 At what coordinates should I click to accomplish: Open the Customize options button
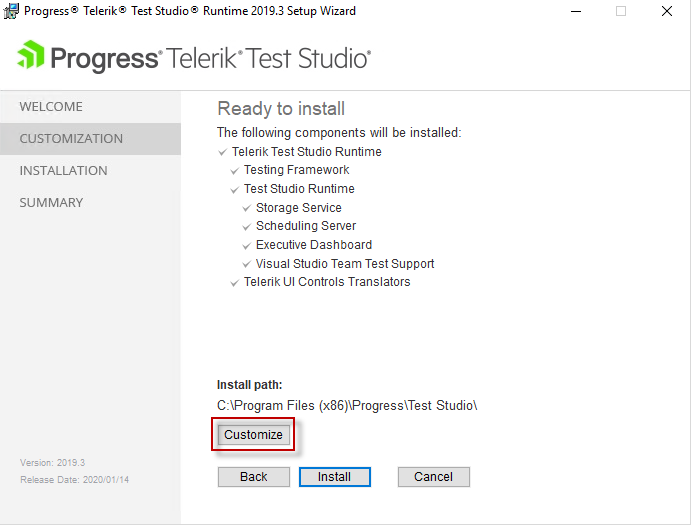click(x=253, y=435)
